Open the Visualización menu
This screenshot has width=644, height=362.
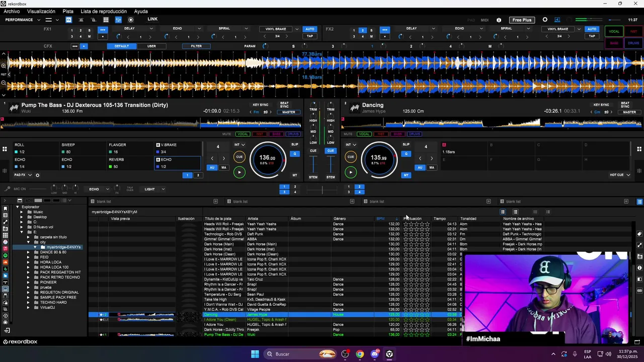41,11
